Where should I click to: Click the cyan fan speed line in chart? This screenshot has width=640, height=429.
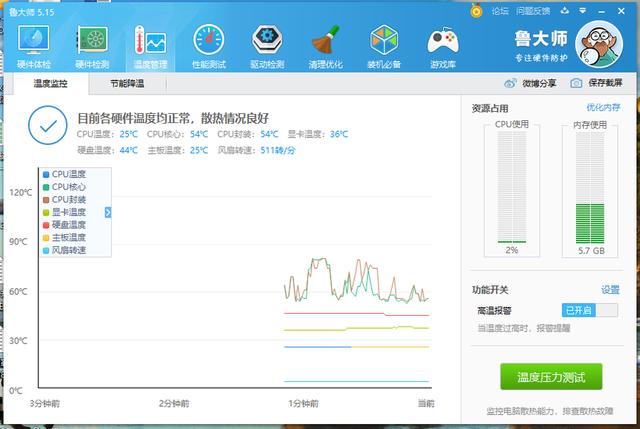click(357, 382)
